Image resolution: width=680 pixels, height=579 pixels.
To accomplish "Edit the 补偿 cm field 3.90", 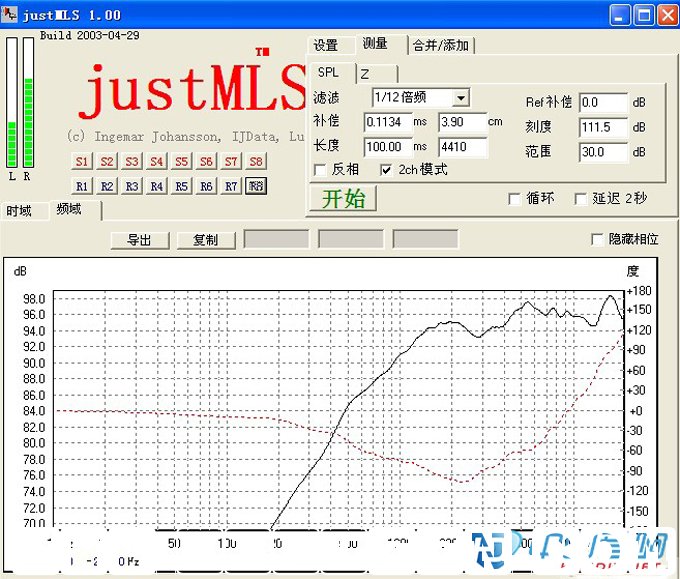I will [462, 122].
